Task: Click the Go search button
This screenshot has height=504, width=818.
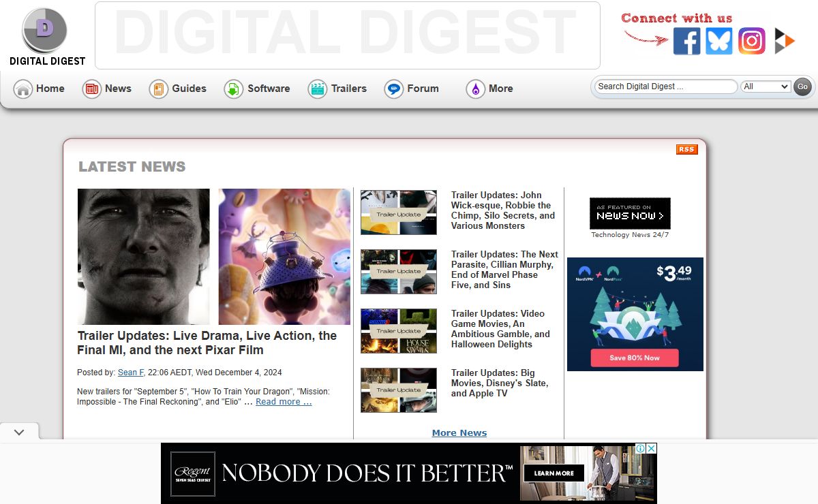Action: coord(802,86)
